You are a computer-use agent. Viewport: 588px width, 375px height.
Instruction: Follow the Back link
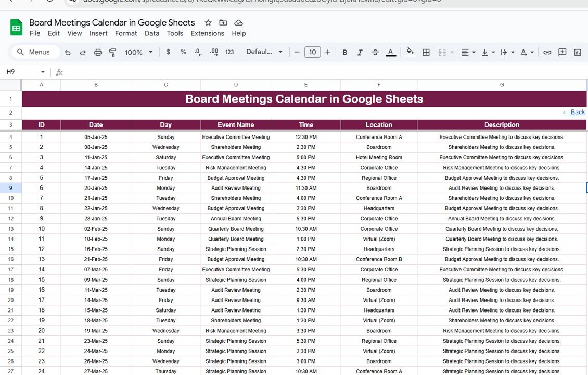(x=574, y=112)
